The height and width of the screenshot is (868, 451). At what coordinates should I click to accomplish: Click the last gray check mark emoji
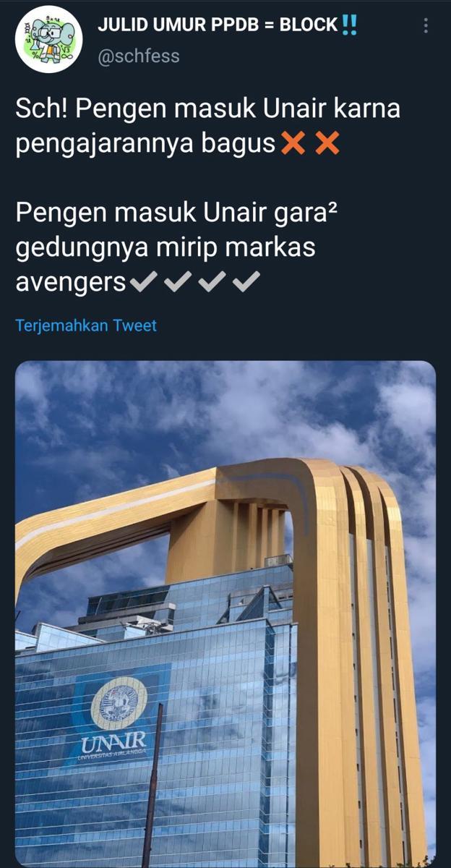coord(246,282)
